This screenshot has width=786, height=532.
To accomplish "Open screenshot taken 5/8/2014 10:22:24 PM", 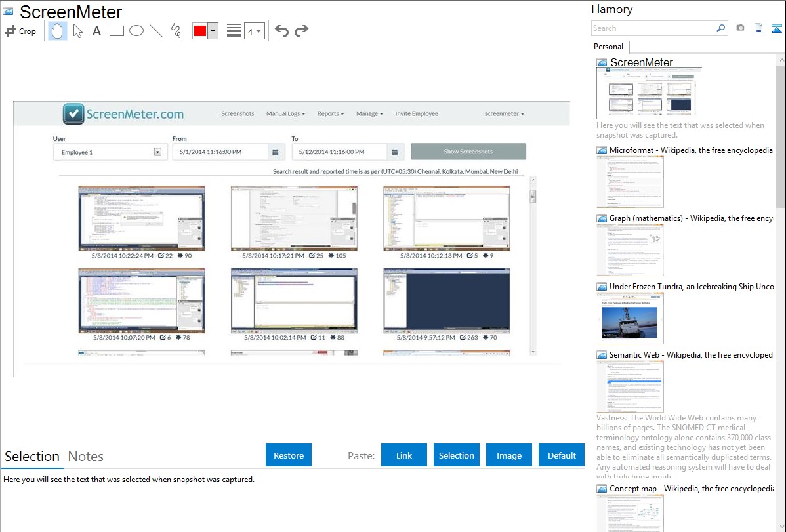I will (x=141, y=218).
